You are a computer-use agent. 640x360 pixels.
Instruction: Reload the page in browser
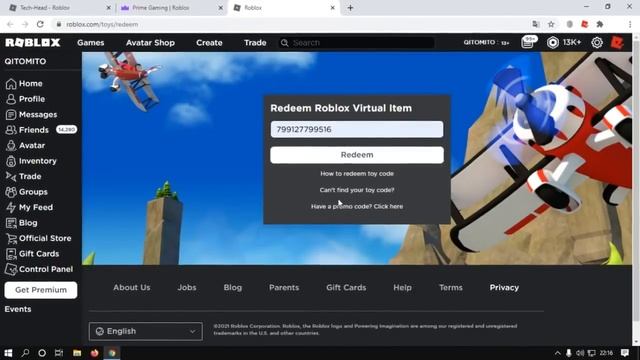40,24
